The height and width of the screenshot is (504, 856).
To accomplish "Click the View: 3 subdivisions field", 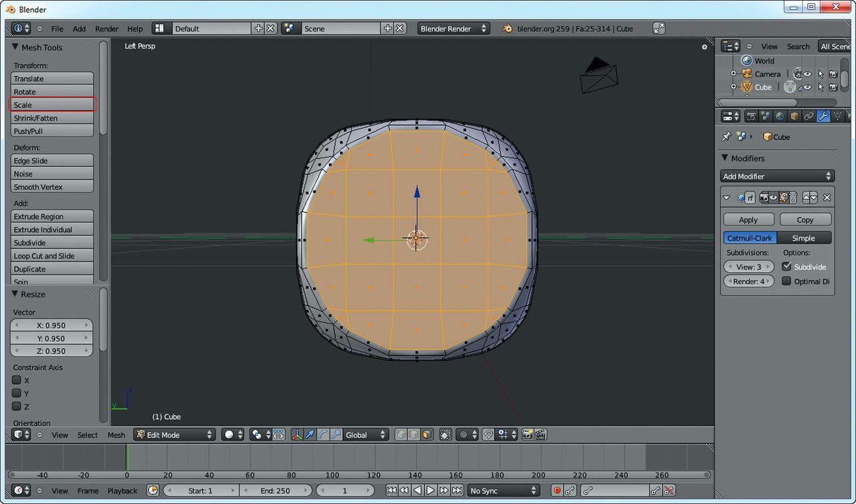I will pos(748,266).
